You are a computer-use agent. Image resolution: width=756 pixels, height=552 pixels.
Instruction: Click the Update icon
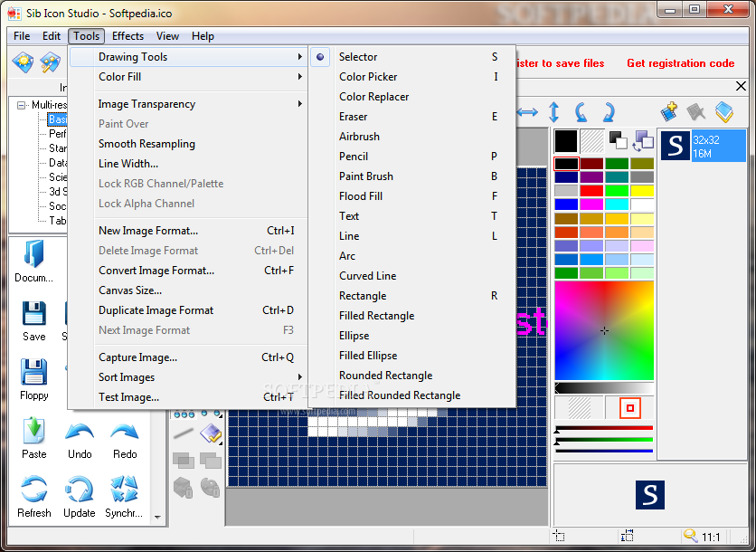(x=80, y=490)
